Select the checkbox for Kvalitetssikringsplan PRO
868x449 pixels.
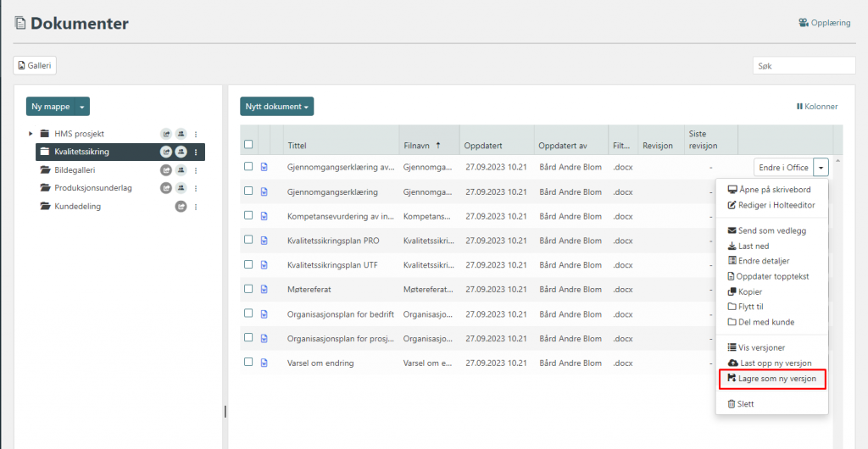(x=248, y=241)
